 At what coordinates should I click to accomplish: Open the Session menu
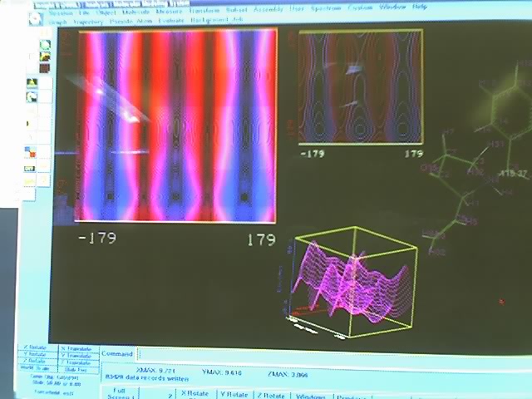click(61, 13)
